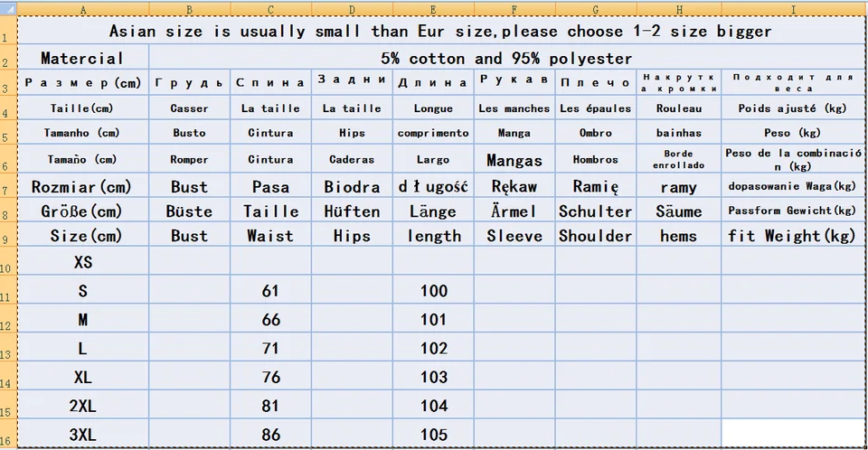Select the Matercial label cell

83,58
